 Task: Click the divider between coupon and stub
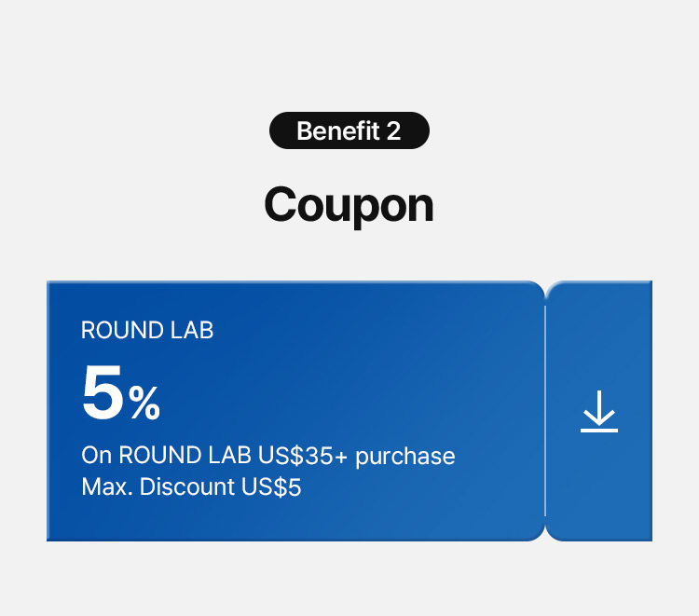[545, 411]
